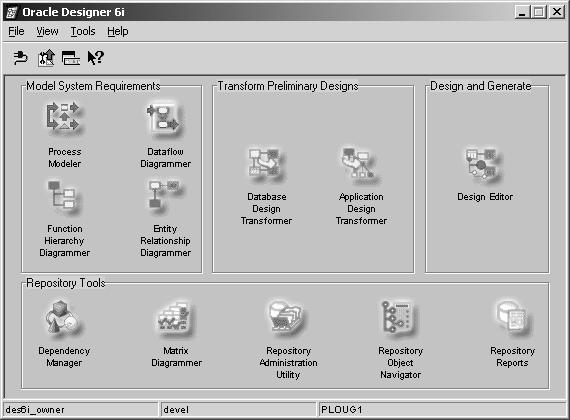Click the first toolbar icon with arrow

point(21,58)
